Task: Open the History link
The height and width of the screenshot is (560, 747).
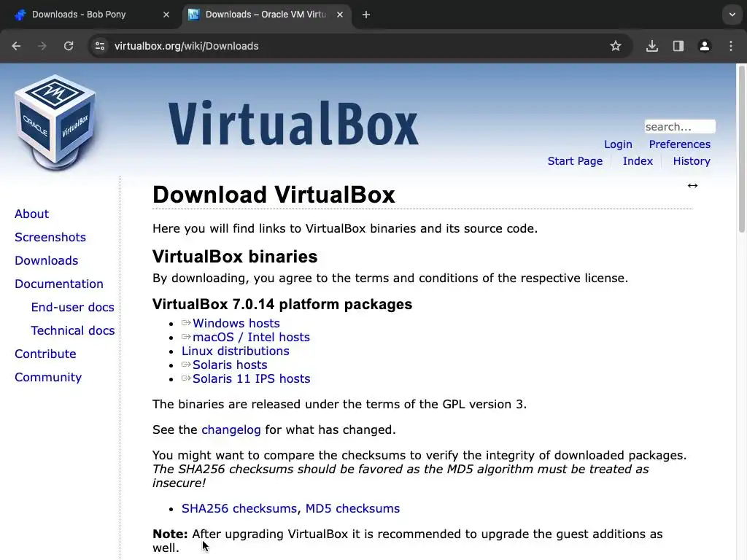Action: [x=692, y=161]
